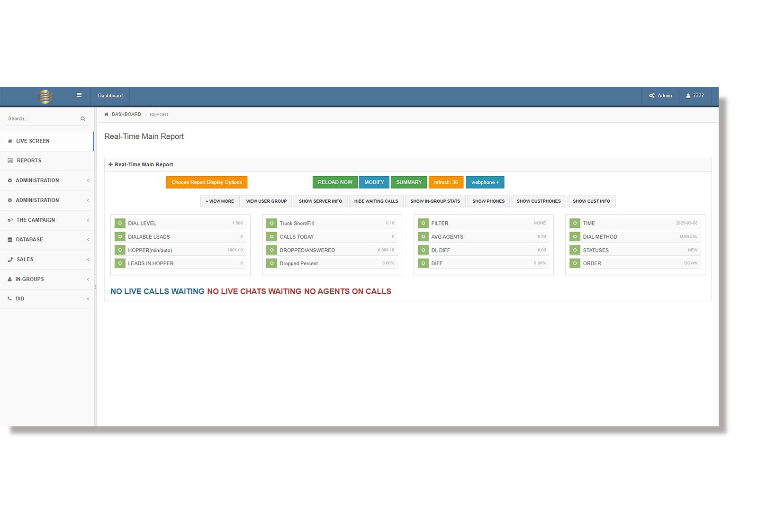
Task: Turn on SHOW PHONES display
Action: [488, 201]
